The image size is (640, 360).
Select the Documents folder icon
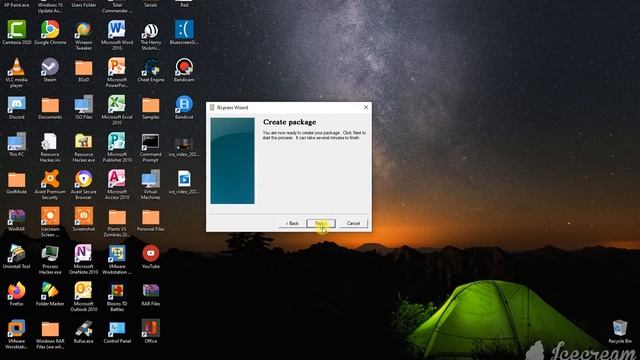(50, 105)
